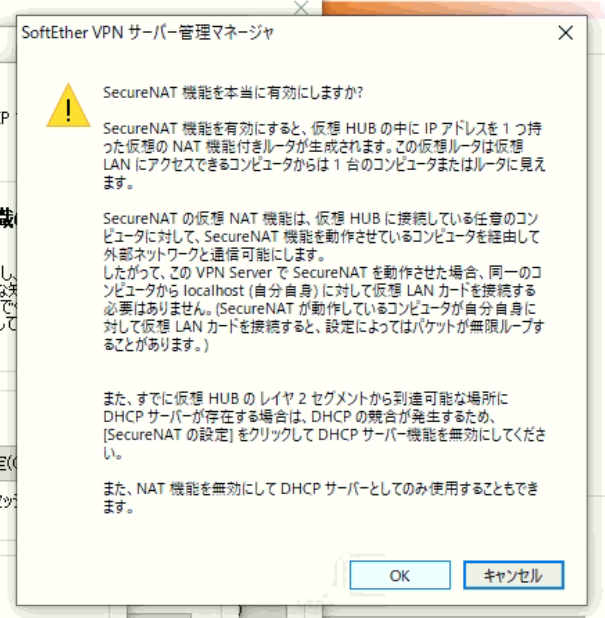Viewport: 605px width, 618px height.
Task: Click the キャンセル button
Action: pos(514,575)
